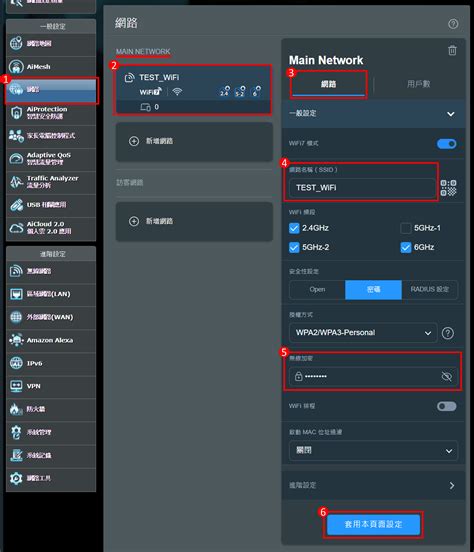The width and height of the screenshot is (474, 552).
Task: Uncheck the 5GHz-2 band checkbox
Action: coord(294,247)
